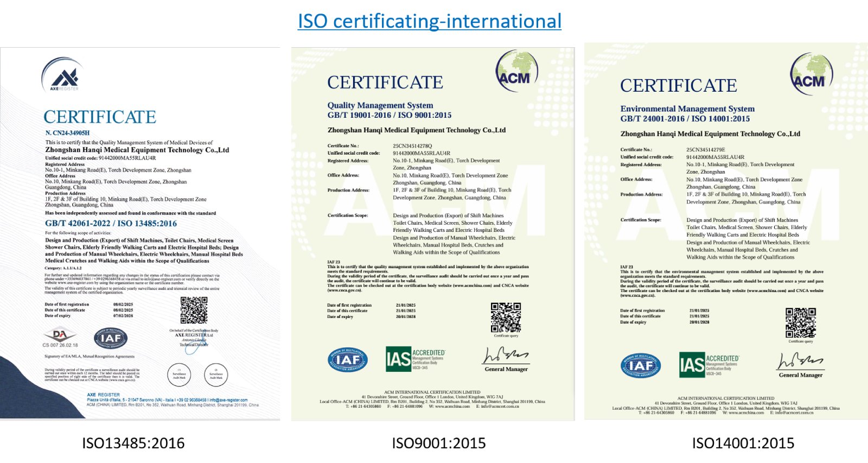Click certificate number 25CN34514279E
The height and width of the screenshot is (463, 868).
706,150
